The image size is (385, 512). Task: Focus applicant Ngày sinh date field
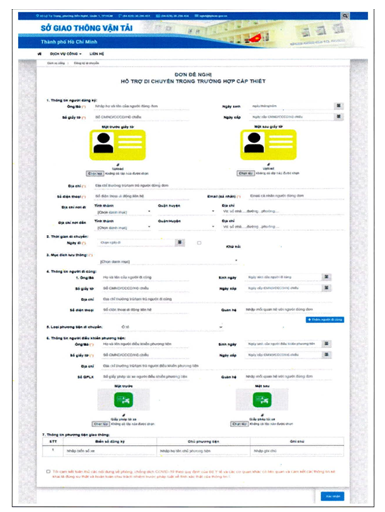click(292, 106)
